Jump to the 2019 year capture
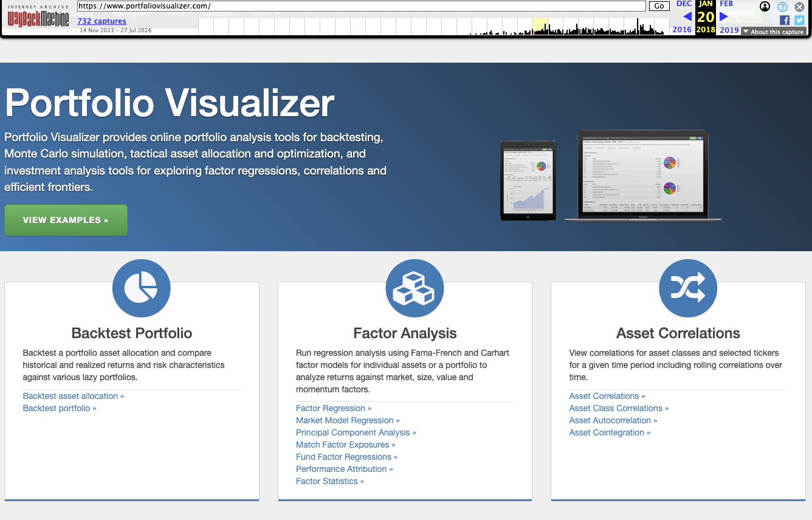Viewport: 812px width, 520px height. [729, 30]
